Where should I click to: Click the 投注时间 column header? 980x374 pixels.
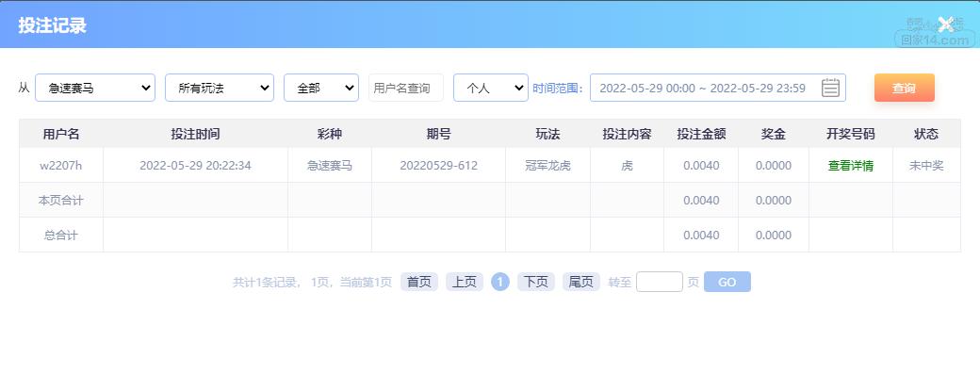tap(196, 134)
